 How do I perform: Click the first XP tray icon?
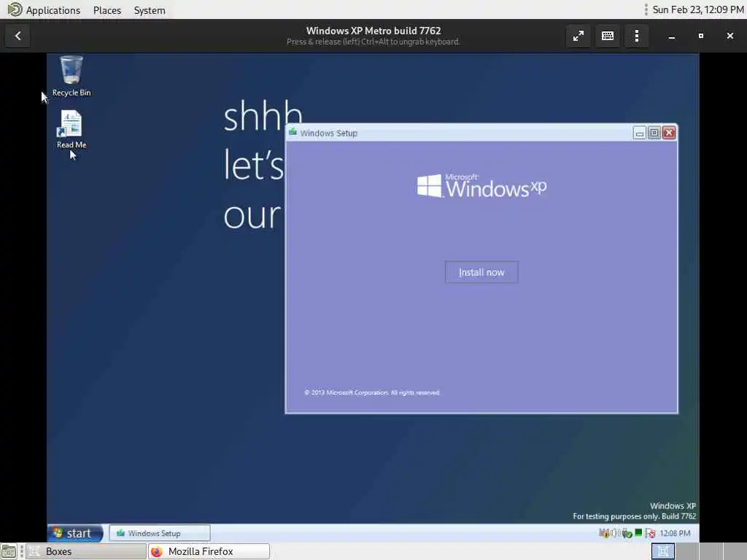tap(604, 533)
